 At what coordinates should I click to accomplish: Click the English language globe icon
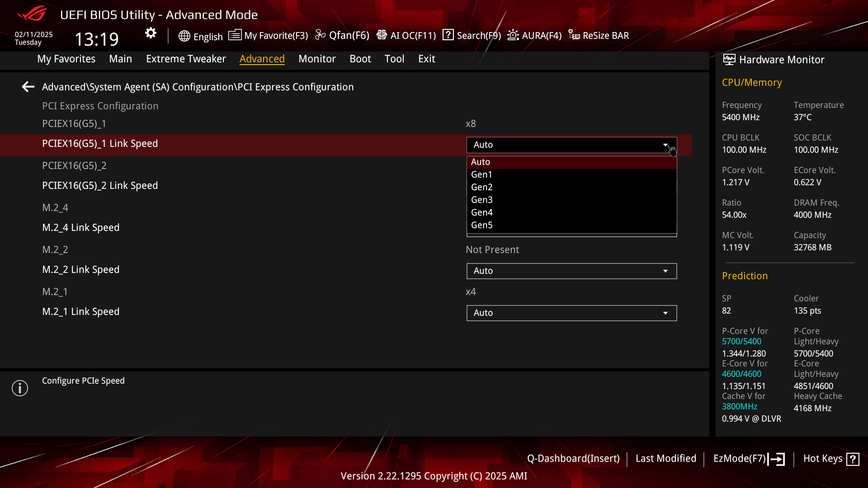pos(184,36)
